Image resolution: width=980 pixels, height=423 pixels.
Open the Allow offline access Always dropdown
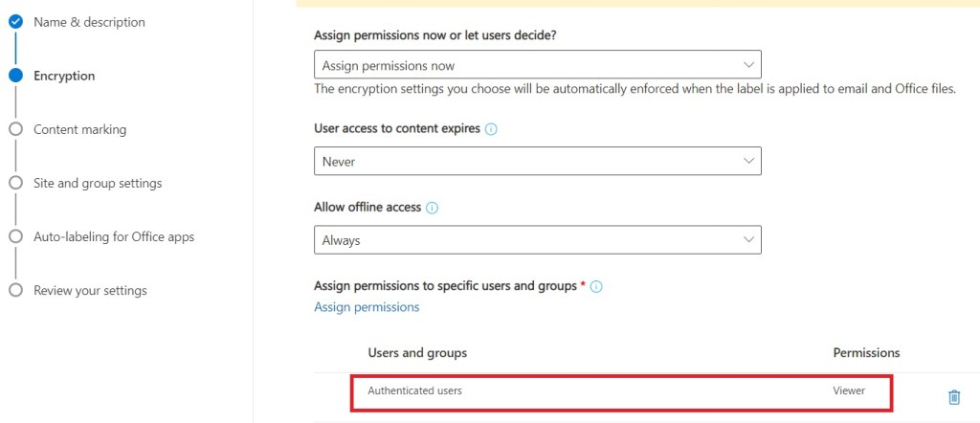coord(537,240)
